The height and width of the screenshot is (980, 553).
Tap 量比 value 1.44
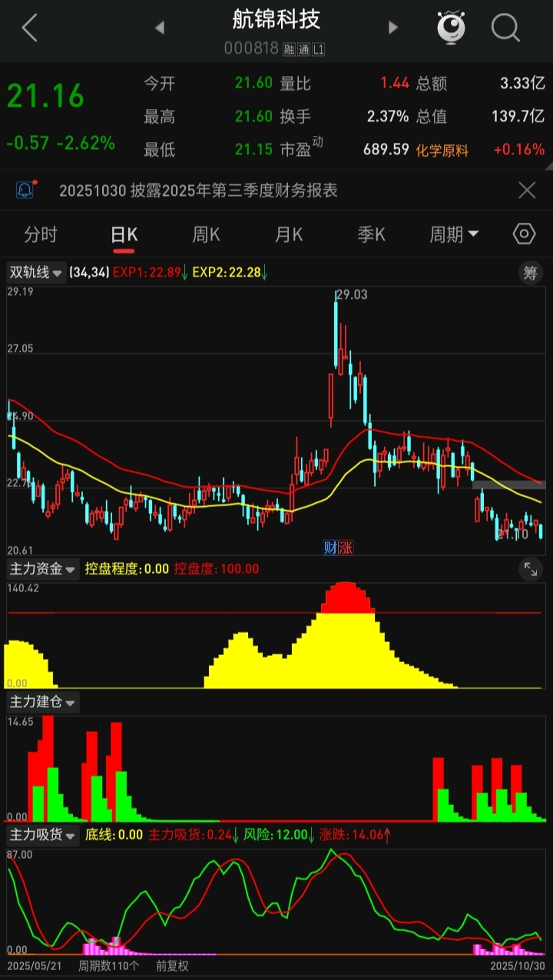(x=395, y=83)
